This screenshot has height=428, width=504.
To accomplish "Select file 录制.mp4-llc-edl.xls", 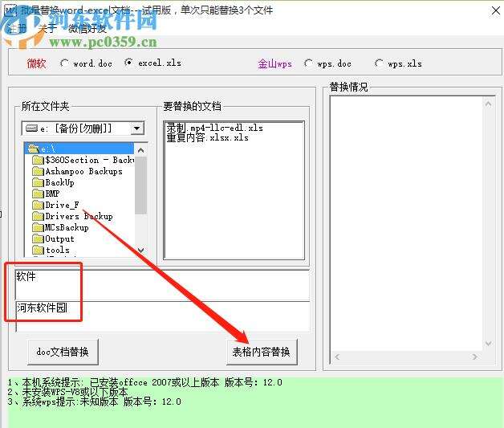I will click(x=215, y=128).
